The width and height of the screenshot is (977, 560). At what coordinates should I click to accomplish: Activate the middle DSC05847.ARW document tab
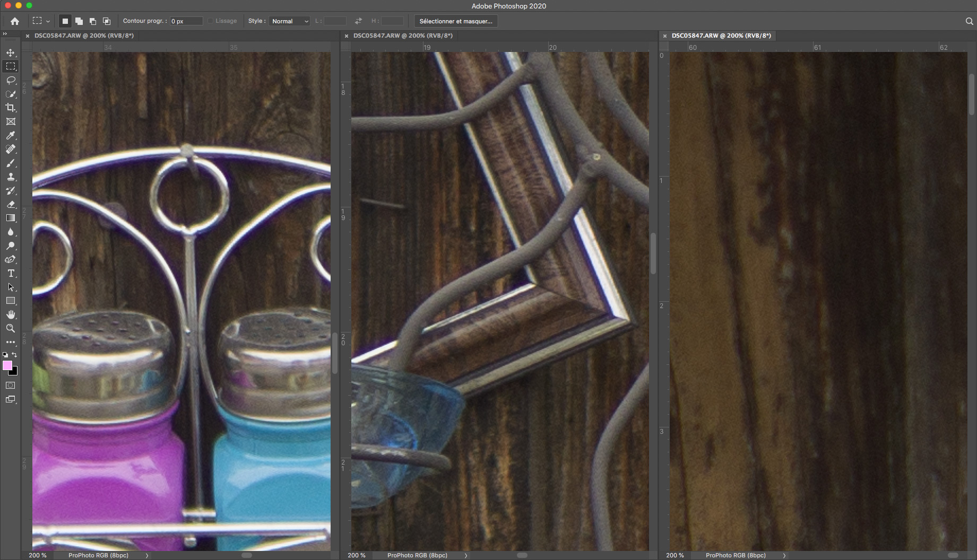pos(402,36)
